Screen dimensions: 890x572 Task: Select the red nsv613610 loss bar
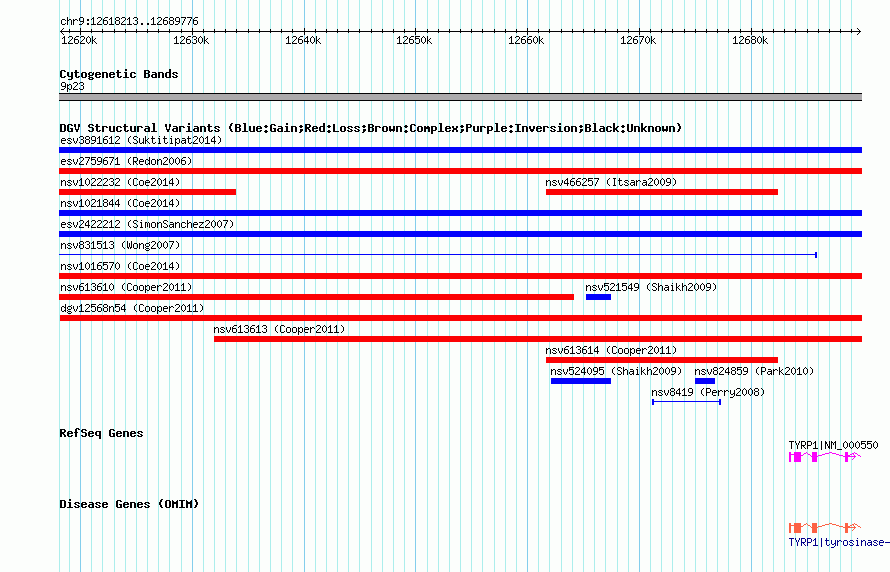coord(316,297)
